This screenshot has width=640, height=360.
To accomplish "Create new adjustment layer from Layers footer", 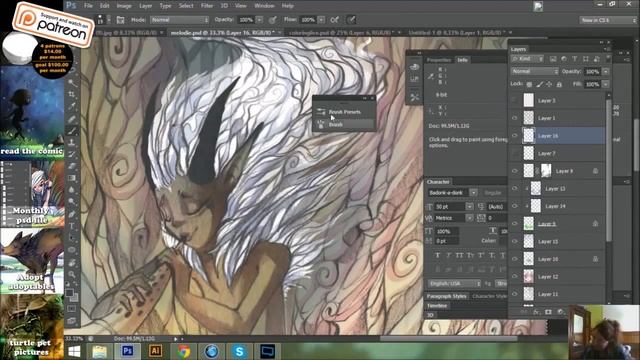I will pos(560,312).
